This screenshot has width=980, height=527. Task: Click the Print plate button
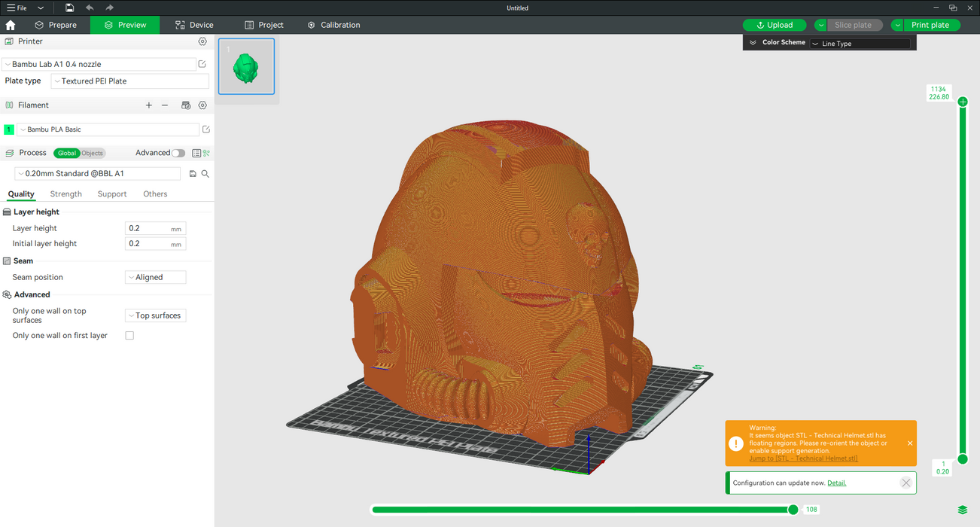pos(930,25)
